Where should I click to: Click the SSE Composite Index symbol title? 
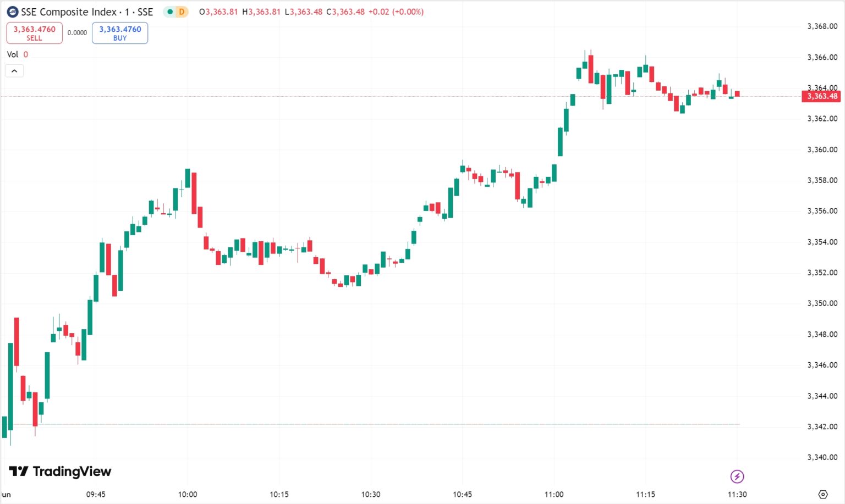point(87,12)
